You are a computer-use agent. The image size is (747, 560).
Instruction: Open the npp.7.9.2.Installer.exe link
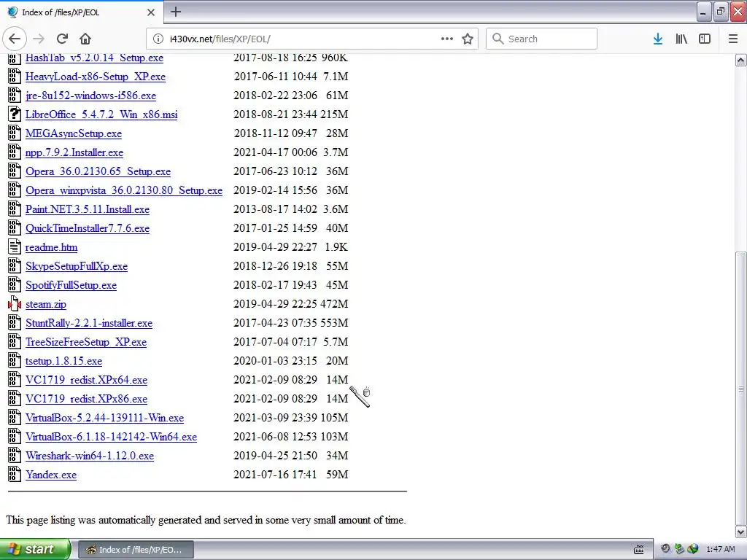coord(74,153)
